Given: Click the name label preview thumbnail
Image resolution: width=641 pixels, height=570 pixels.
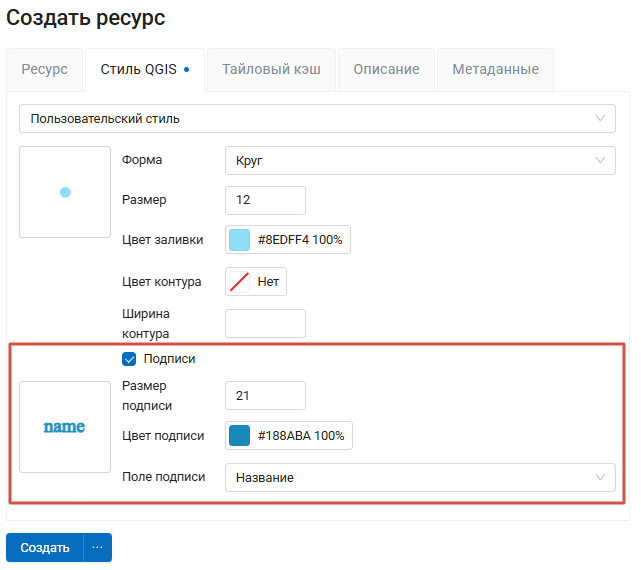Looking at the screenshot, I should 65,427.
